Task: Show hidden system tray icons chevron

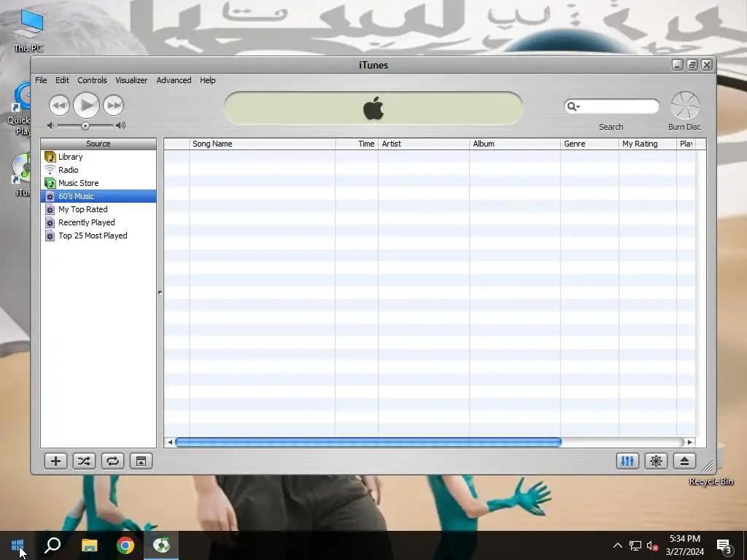Action: (617, 545)
